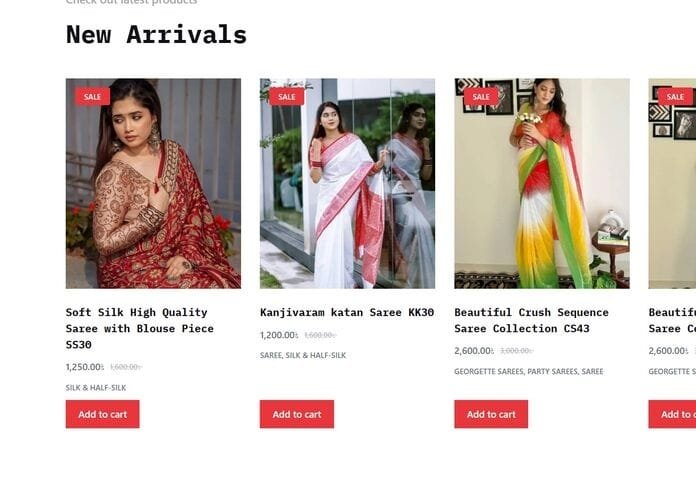Open SAREE category under Kanjivaram product
The height and width of the screenshot is (489, 696).
pyautogui.click(x=270, y=355)
